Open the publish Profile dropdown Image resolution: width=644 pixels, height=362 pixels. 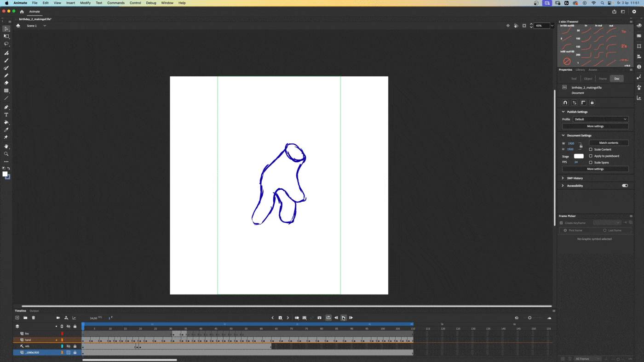click(x=600, y=119)
